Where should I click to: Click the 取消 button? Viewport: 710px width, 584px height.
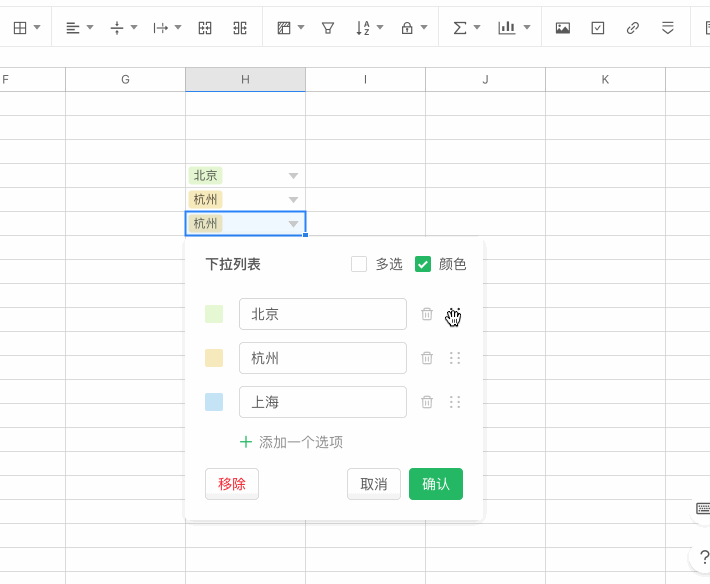(x=374, y=484)
